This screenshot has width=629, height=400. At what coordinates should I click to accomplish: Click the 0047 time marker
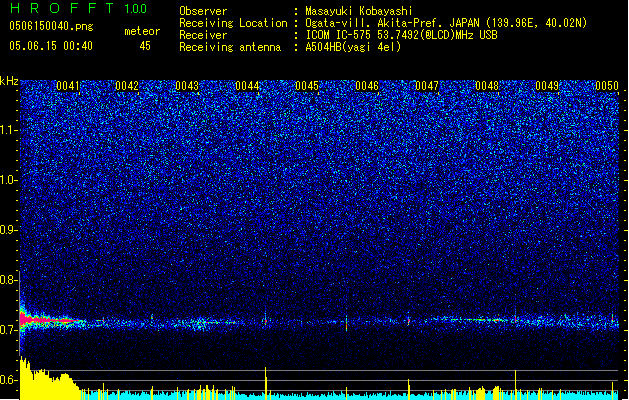click(427, 86)
